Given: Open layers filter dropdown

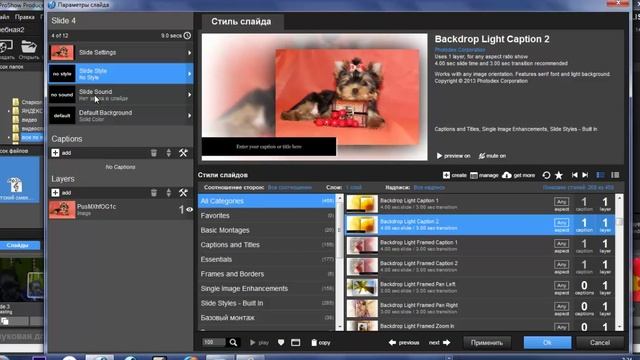Looking at the screenshot, I should pos(353,187).
